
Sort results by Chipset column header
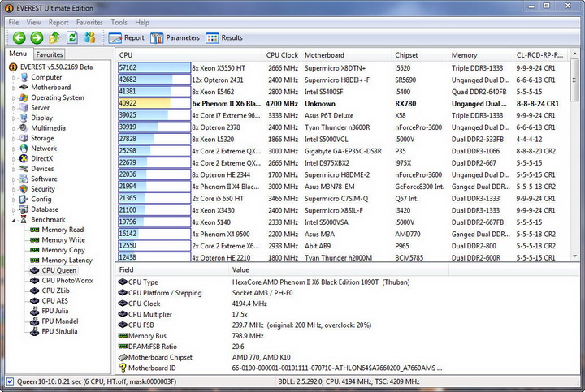(x=420, y=55)
